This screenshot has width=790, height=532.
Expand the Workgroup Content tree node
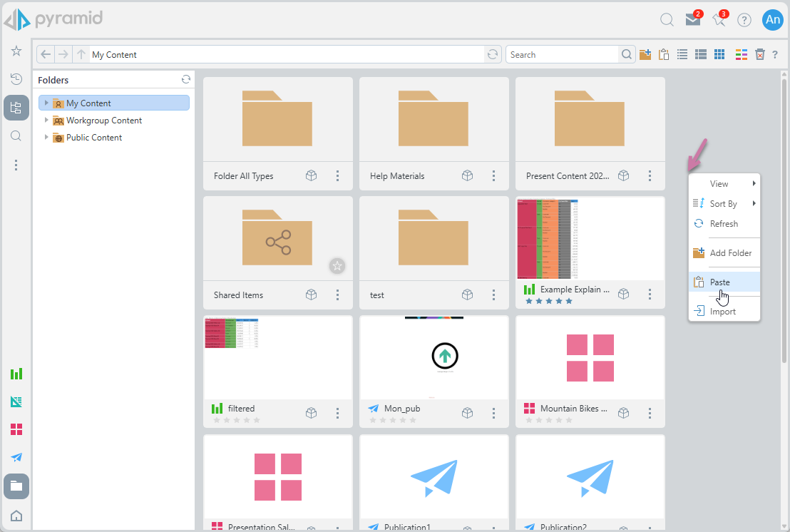[47, 121]
